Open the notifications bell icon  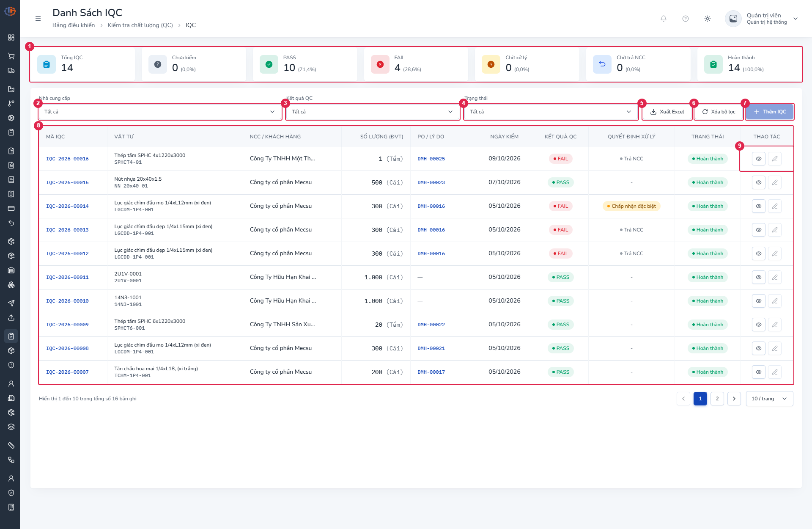click(664, 19)
